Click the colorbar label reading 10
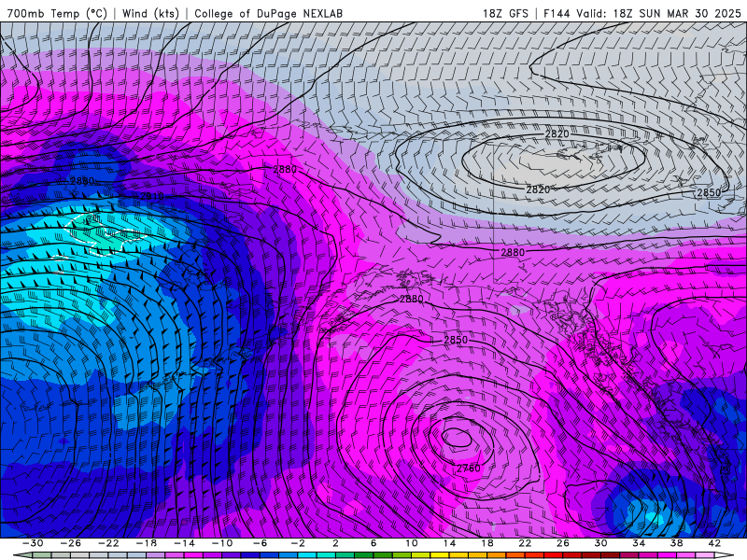 click(x=411, y=543)
